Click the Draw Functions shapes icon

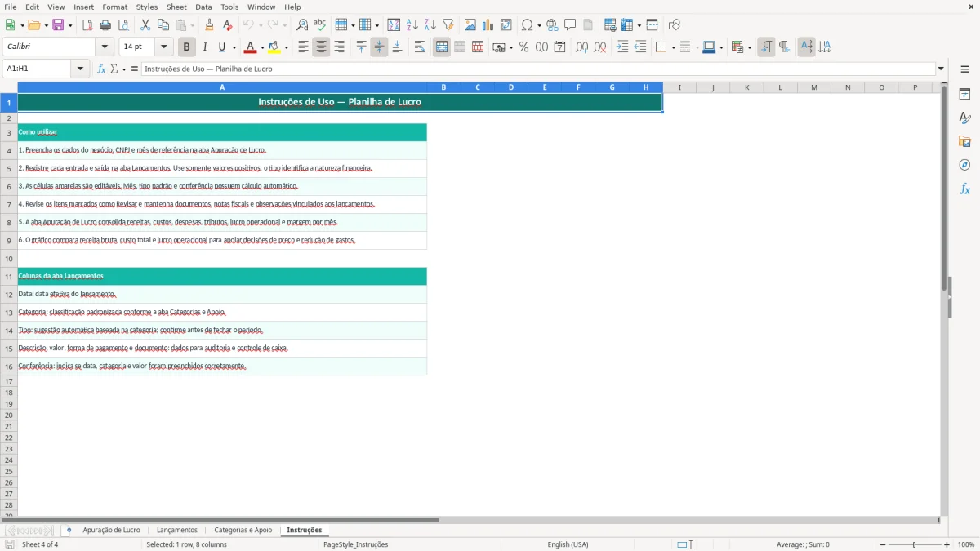(x=675, y=25)
